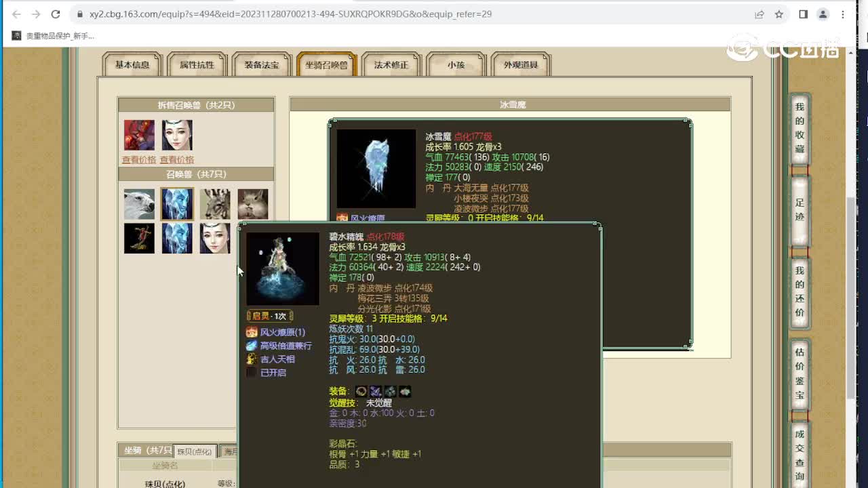Bookmark this page with the star icon
This screenshot has width=868, height=488.
(x=779, y=14)
